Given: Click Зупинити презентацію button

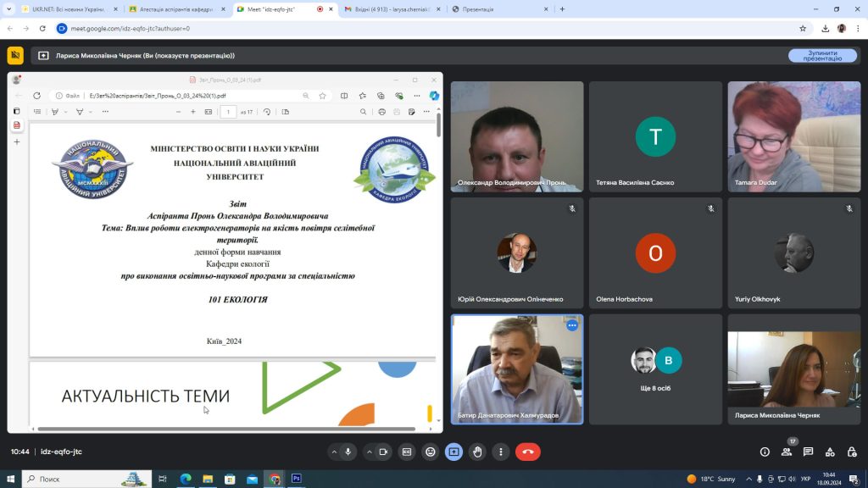Looking at the screenshot, I should tap(821, 56).
